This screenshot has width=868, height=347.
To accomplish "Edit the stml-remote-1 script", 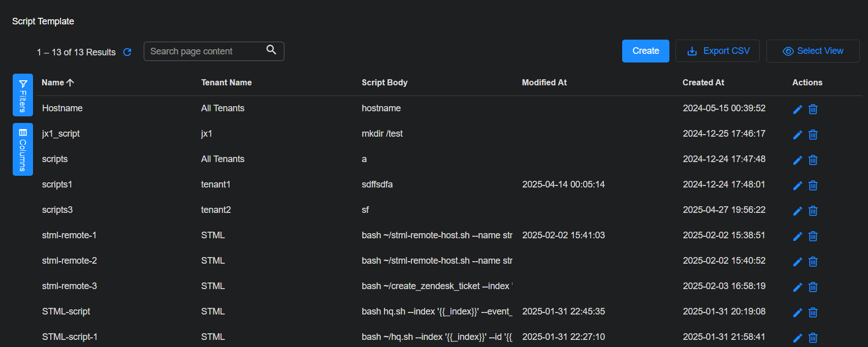I will [797, 236].
